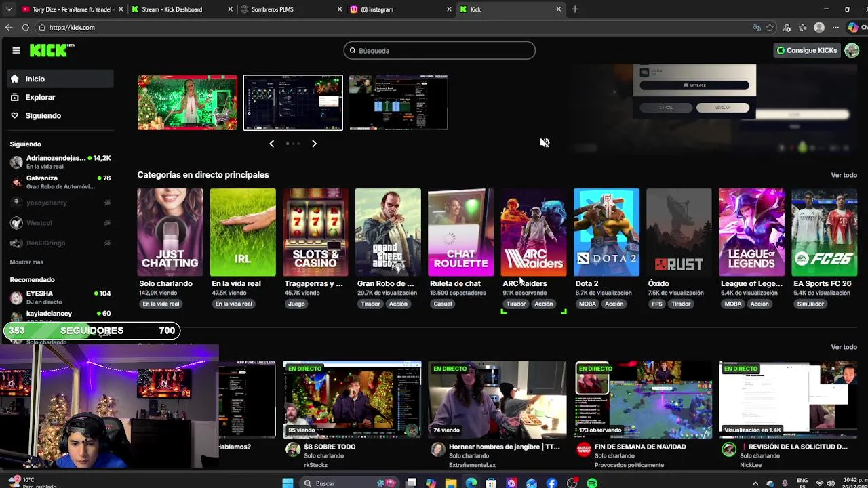Show hidden system tray icons

757,483
